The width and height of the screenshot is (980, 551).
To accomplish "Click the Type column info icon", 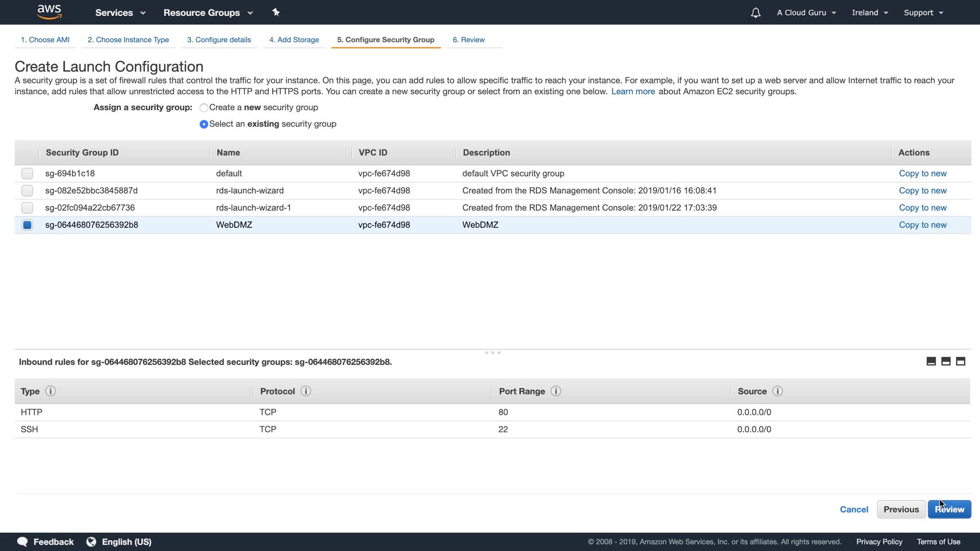I will coord(50,391).
